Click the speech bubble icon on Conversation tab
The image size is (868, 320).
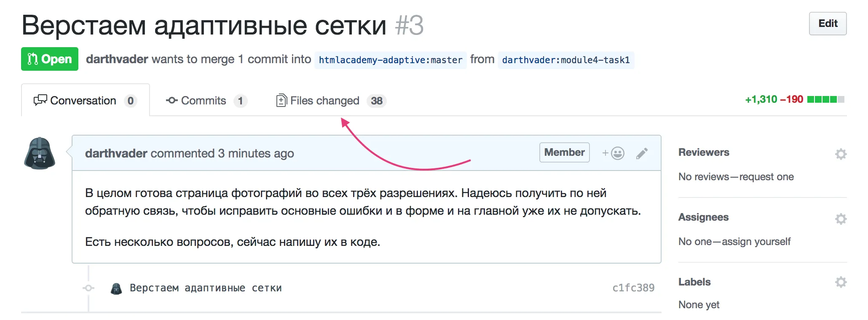[40, 100]
